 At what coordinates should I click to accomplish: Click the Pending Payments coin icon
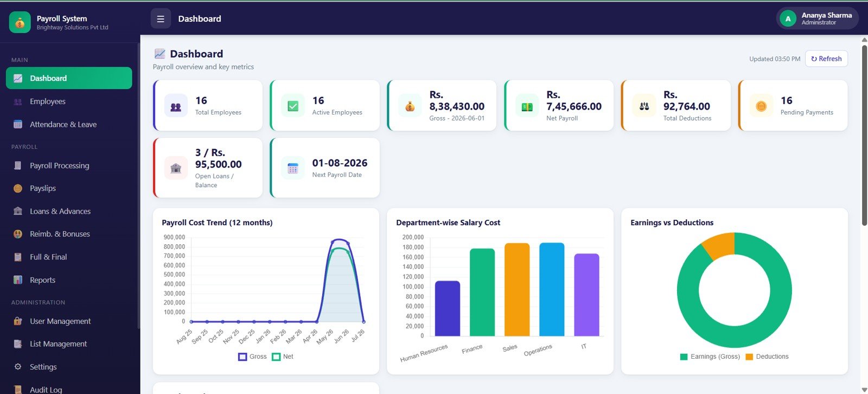pos(761,106)
